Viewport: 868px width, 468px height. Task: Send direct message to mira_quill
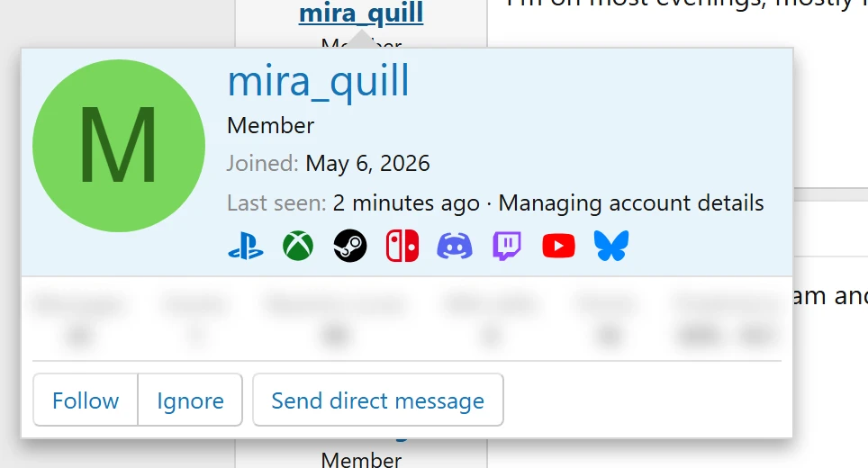coord(377,400)
